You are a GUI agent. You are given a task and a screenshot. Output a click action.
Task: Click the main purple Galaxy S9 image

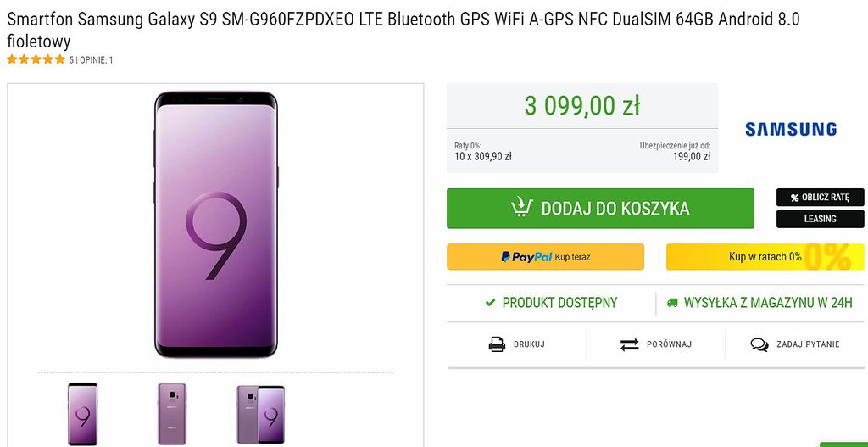(x=215, y=225)
